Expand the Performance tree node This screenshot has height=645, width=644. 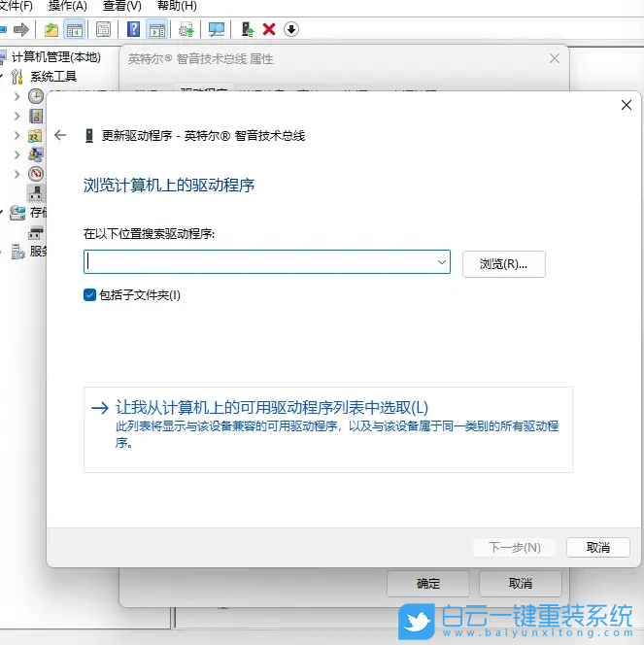click(x=17, y=174)
